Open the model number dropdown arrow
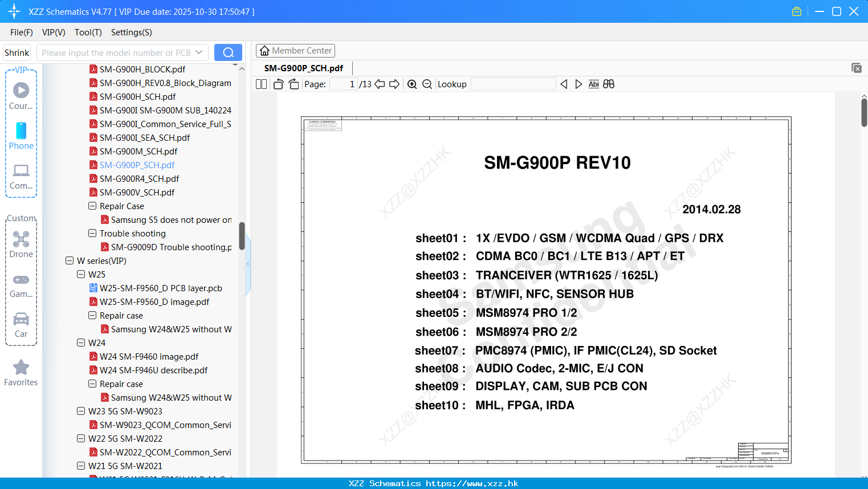The height and width of the screenshot is (489, 868). point(199,52)
